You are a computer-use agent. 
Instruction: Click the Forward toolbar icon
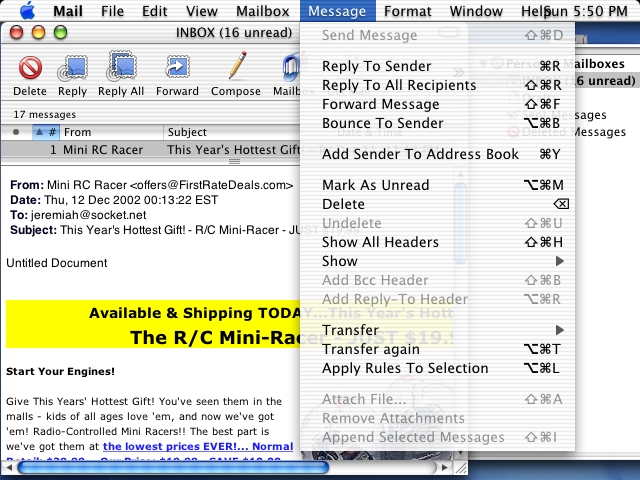click(177, 69)
